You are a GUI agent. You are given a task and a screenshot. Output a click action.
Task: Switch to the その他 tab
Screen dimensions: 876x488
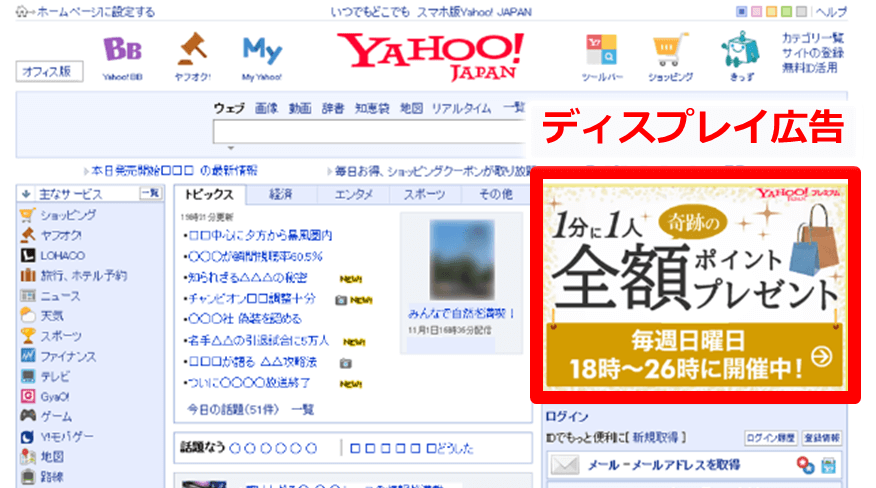(x=495, y=194)
